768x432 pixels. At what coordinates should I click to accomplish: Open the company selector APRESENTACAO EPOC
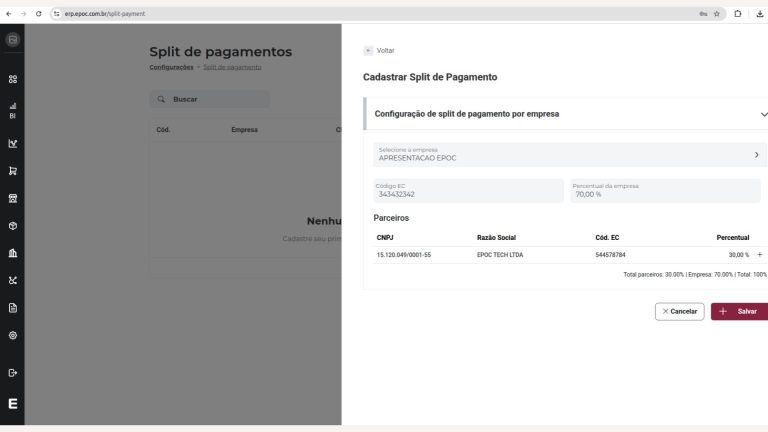click(570, 155)
